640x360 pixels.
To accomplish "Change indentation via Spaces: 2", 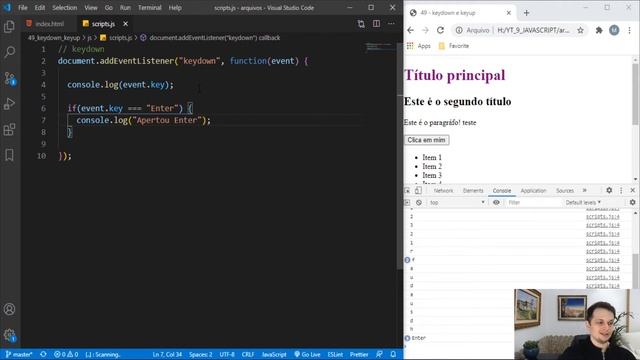I will (x=200, y=354).
